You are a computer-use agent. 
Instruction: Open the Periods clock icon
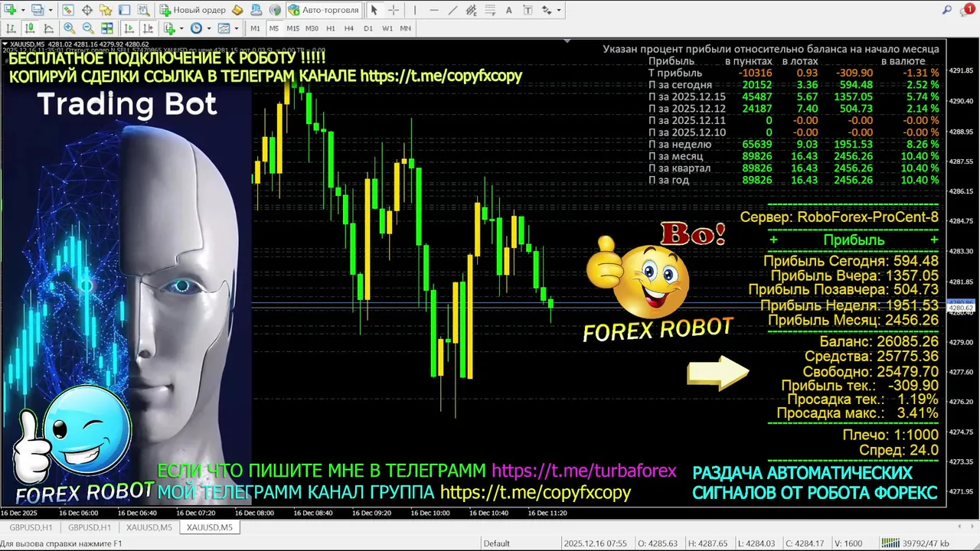click(x=196, y=28)
